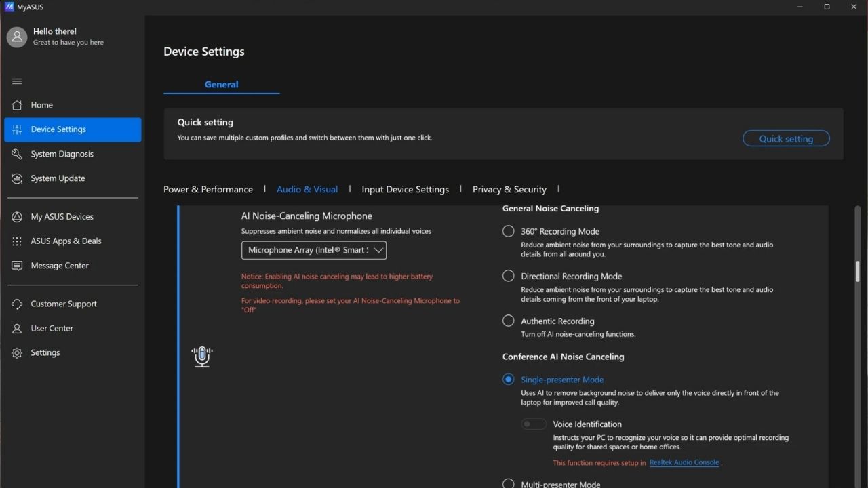Viewport: 868px width, 488px height.
Task: Open System Diagnosis via its icon
Action: (x=17, y=154)
